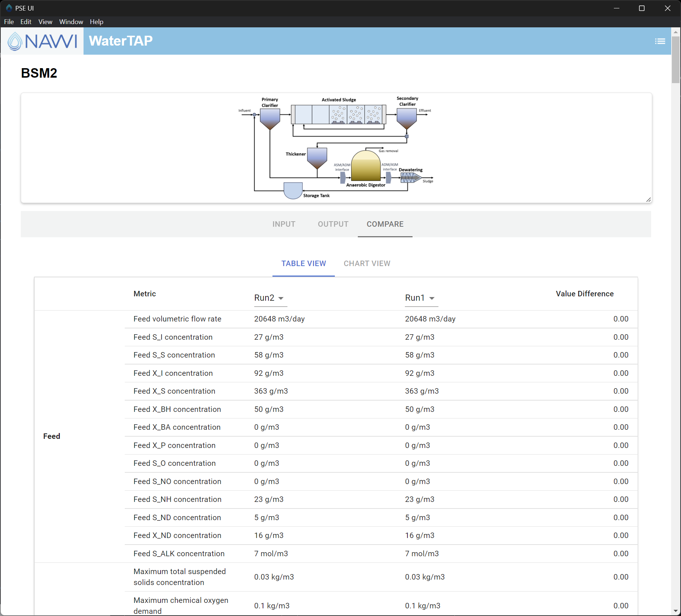Minimize the PSE UI window
This screenshot has width=681, height=616.
tap(616, 8)
